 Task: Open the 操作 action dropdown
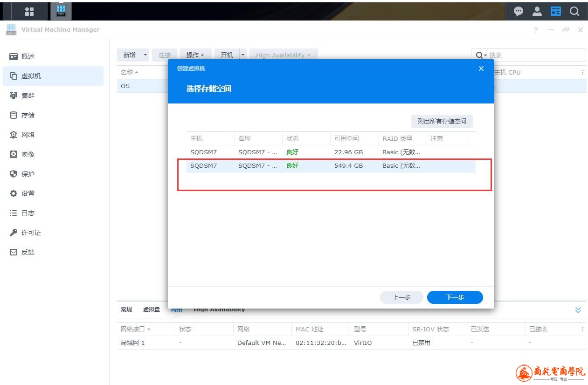[195, 55]
